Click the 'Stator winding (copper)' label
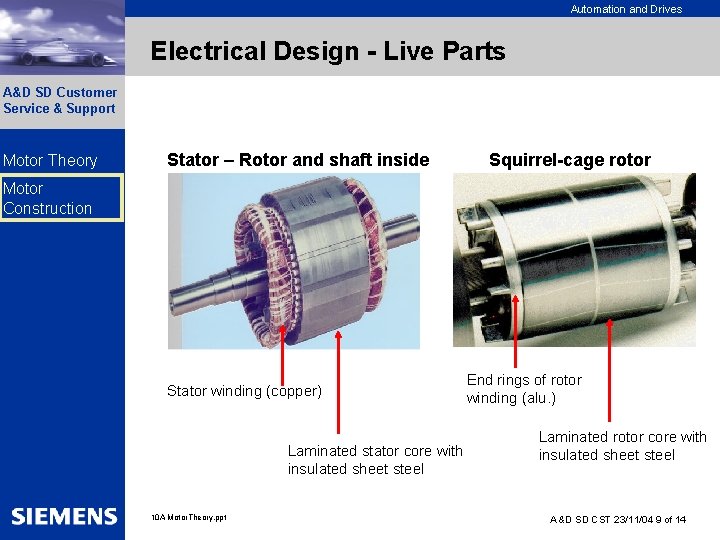This screenshot has height=540, width=720. click(x=244, y=391)
